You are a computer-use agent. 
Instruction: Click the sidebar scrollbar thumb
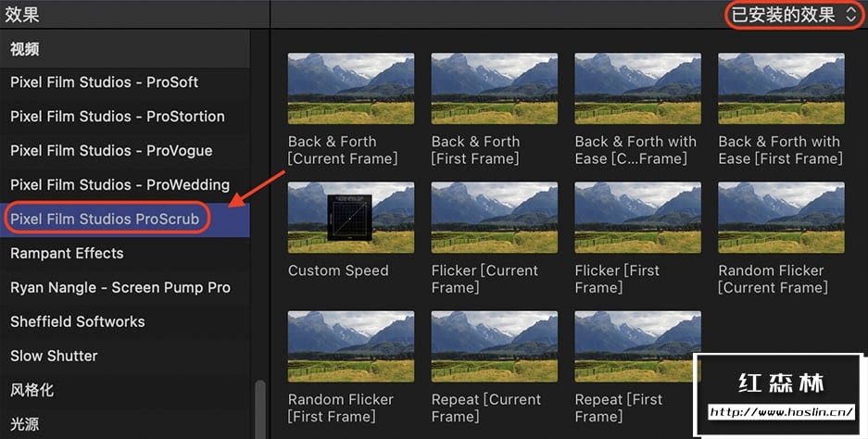coord(259,408)
